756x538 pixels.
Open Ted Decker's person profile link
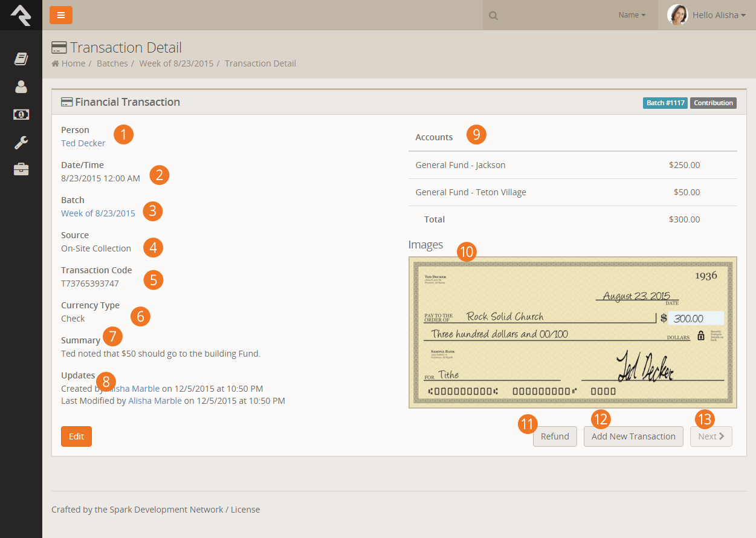pyautogui.click(x=83, y=143)
